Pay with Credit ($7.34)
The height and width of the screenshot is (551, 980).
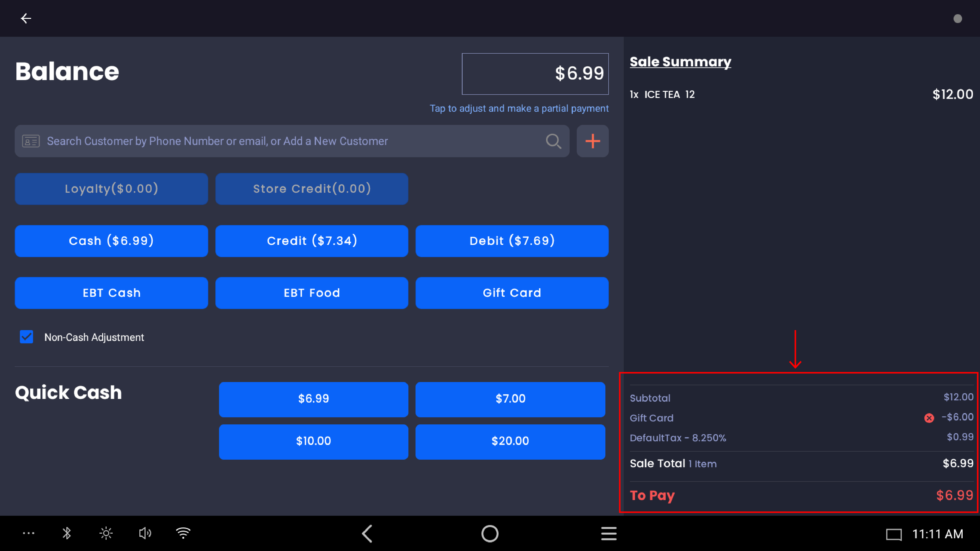point(312,241)
